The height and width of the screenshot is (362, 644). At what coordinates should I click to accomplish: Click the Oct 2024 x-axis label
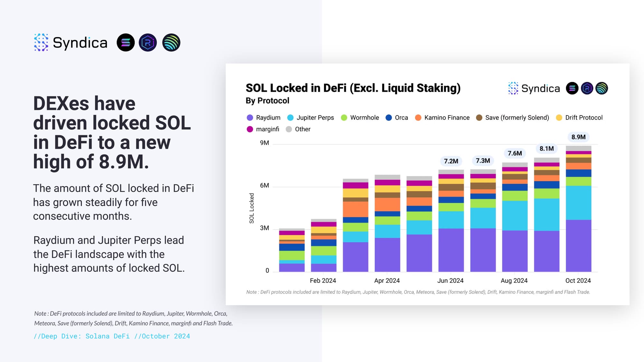click(x=578, y=281)
